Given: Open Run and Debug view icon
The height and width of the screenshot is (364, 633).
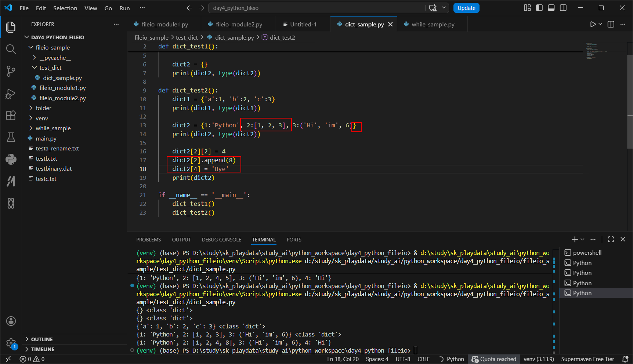Looking at the screenshot, I should pyautogui.click(x=11, y=94).
